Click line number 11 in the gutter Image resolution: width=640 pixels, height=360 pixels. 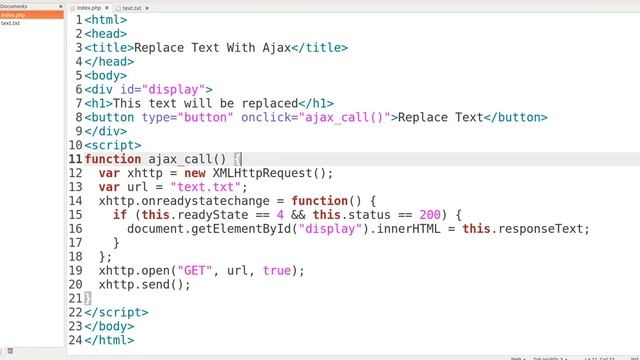click(76, 159)
